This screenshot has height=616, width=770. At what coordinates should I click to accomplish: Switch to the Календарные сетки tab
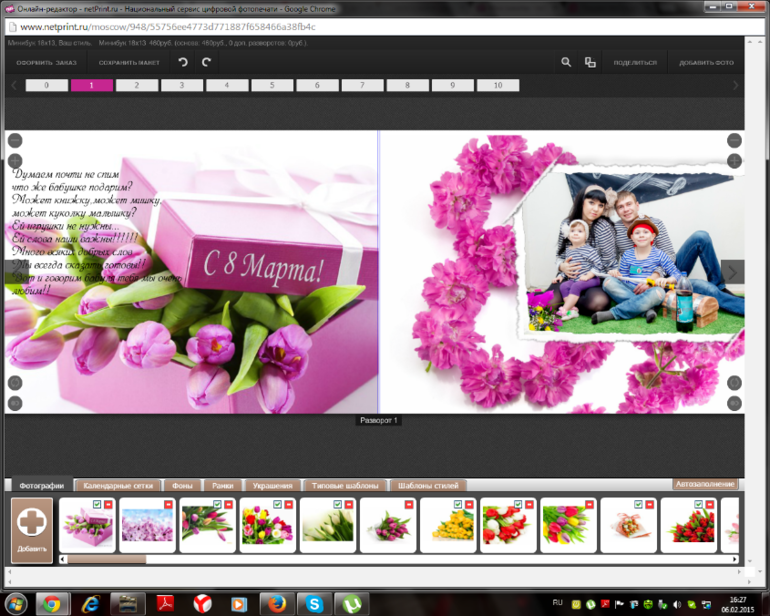[118, 485]
